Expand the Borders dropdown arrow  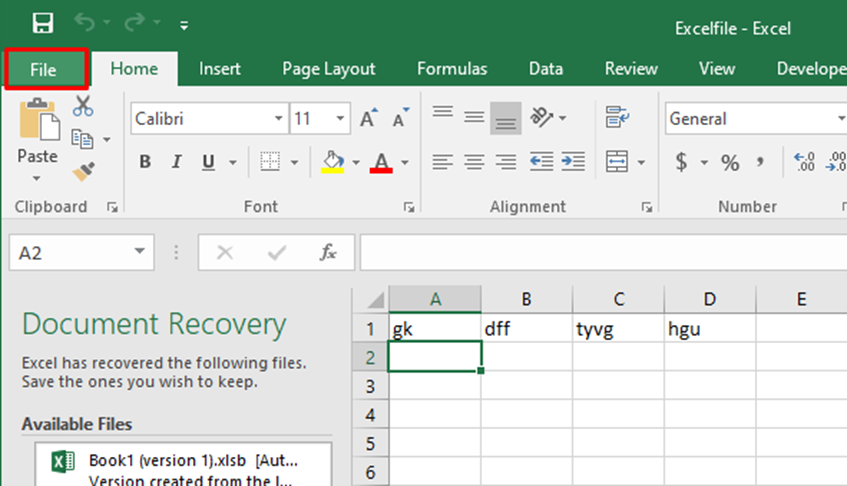tap(294, 162)
